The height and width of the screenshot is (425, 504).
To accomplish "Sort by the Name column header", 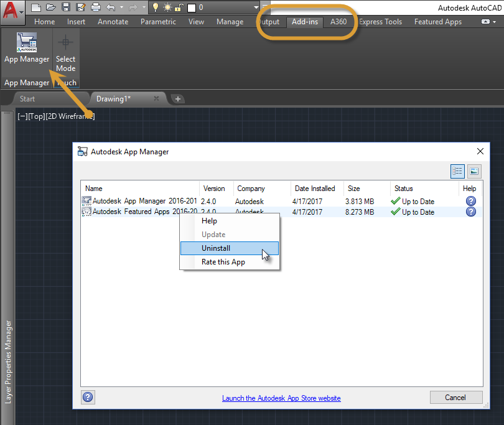I will (141, 189).
